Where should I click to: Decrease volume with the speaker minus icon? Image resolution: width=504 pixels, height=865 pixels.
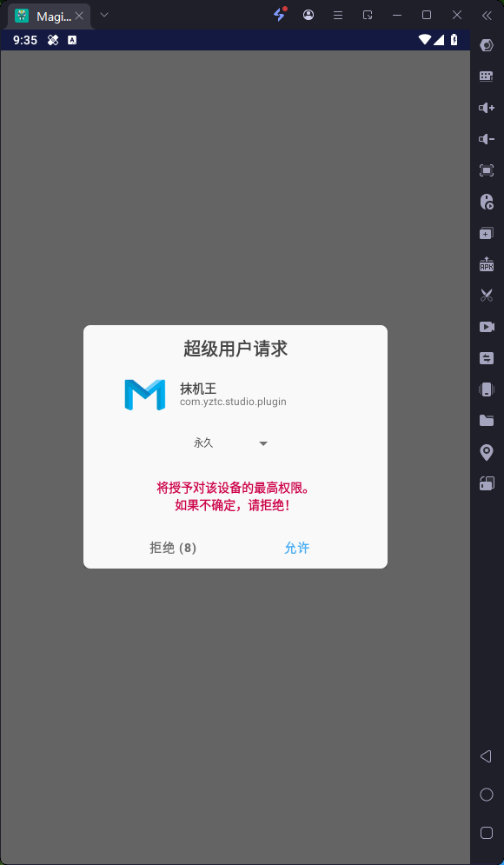(487, 139)
